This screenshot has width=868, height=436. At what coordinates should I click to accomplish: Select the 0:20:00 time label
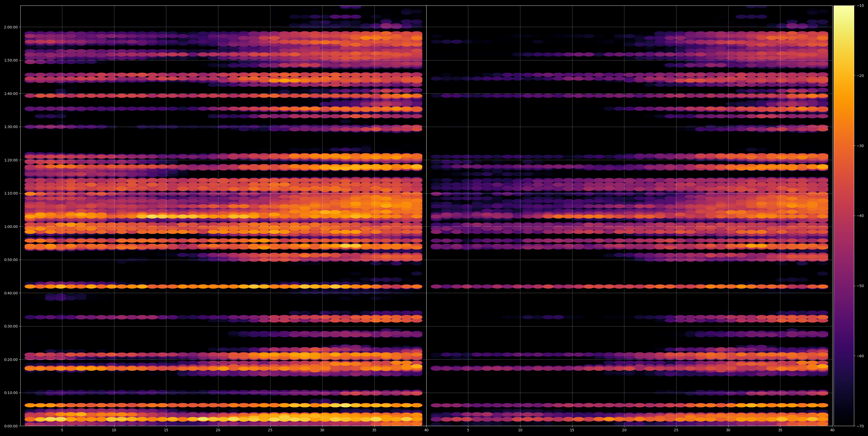[x=11, y=359]
